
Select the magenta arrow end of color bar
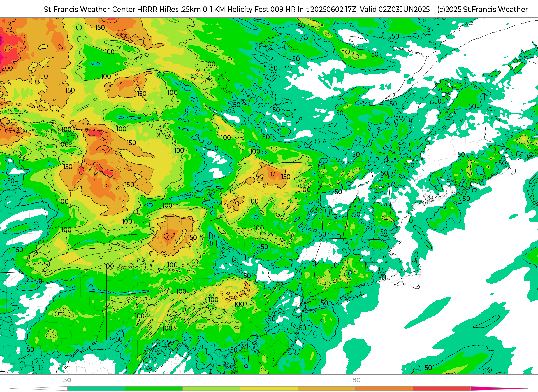(x=499, y=389)
